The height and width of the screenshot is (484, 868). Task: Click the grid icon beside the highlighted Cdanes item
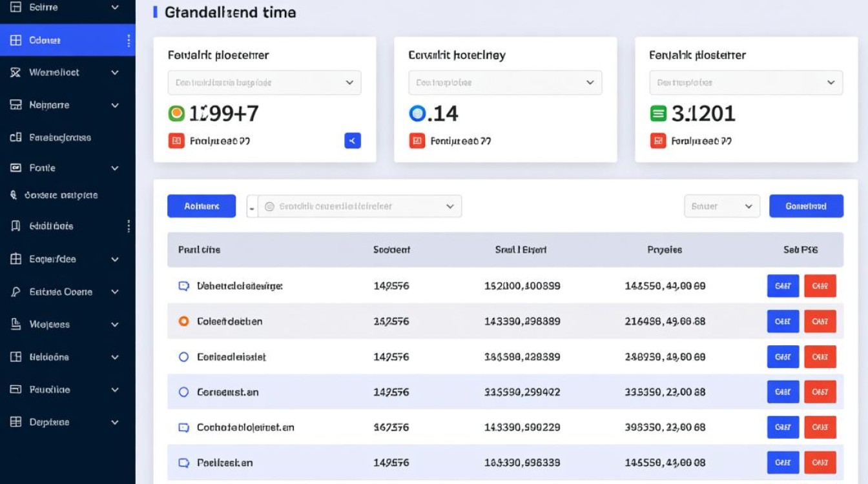point(16,40)
